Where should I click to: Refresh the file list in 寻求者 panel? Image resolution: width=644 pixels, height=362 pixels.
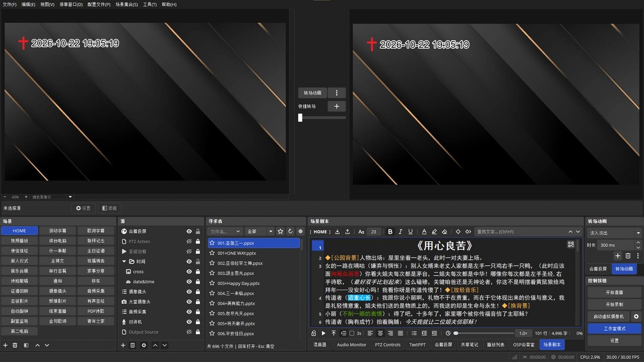coord(290,231)
